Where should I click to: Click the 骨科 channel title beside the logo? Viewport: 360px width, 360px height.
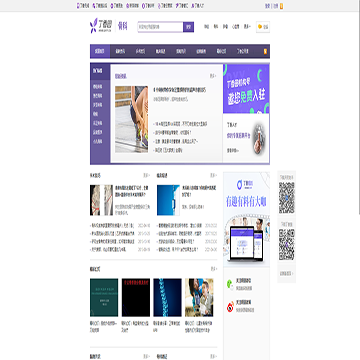[123, 27]
